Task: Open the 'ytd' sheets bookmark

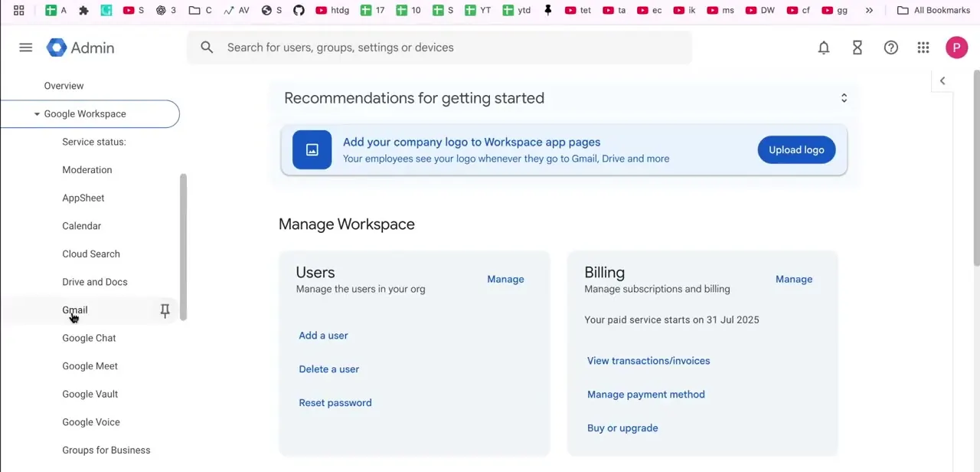Action: 517,10
